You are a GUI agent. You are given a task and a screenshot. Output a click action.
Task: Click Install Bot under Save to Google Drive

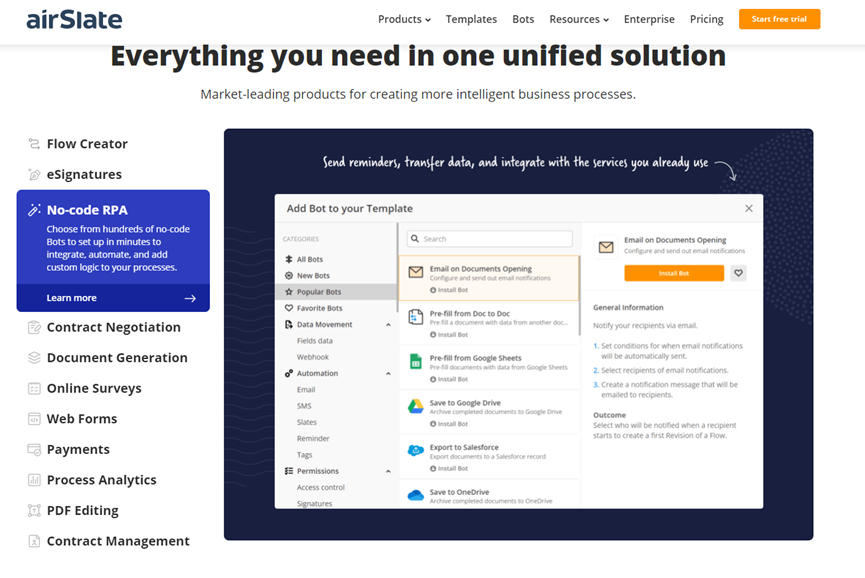point(449,424)
